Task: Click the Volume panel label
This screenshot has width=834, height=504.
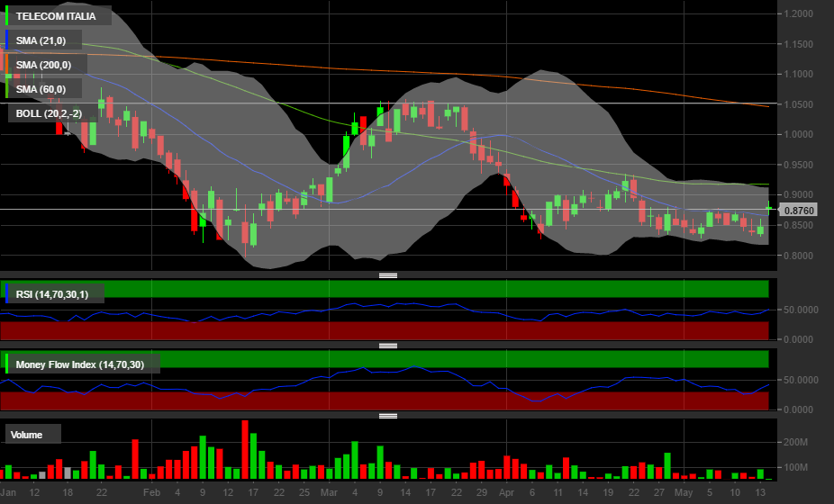Action: point(27,435)
